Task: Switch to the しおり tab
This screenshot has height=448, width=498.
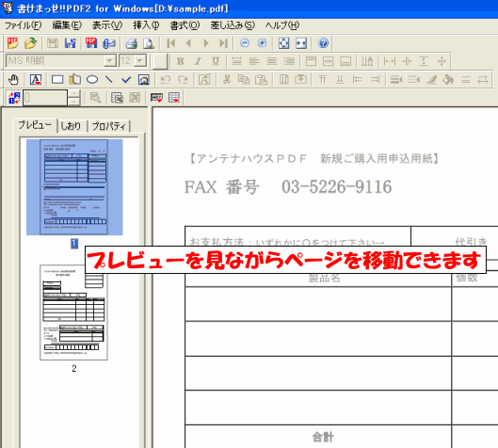Action: pyautogui.click(x=71, y=126)
